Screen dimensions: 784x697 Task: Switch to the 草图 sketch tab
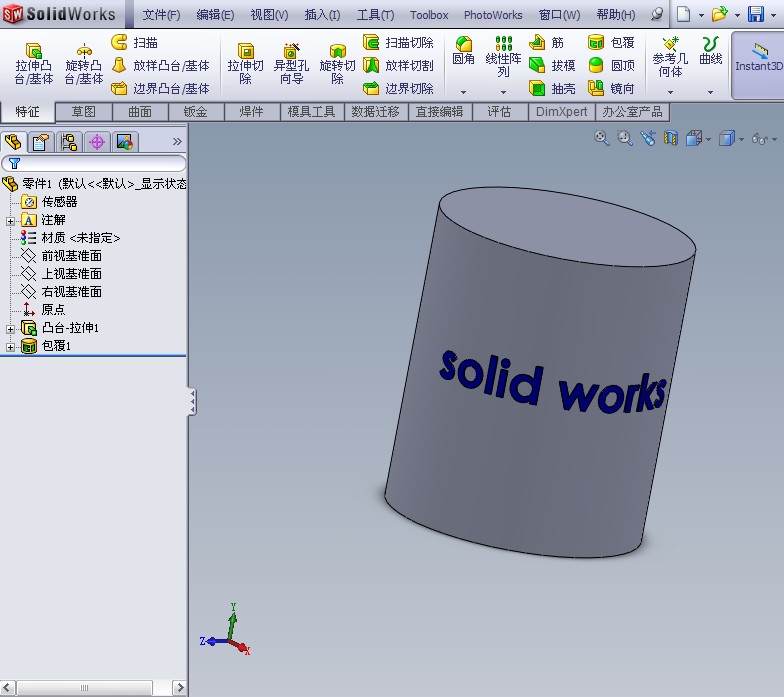pyautogui.click(x=84, y=112)
